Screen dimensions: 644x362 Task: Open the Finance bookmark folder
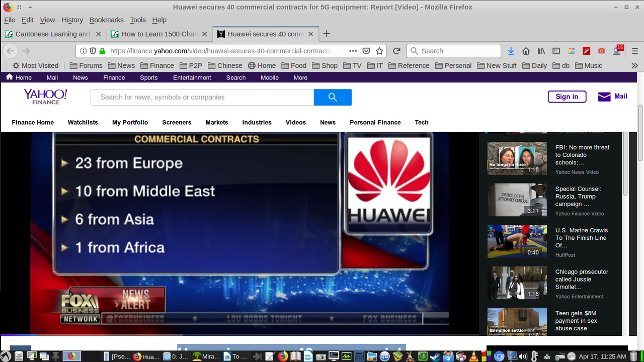pyautogui.click(x=157, y=65)
